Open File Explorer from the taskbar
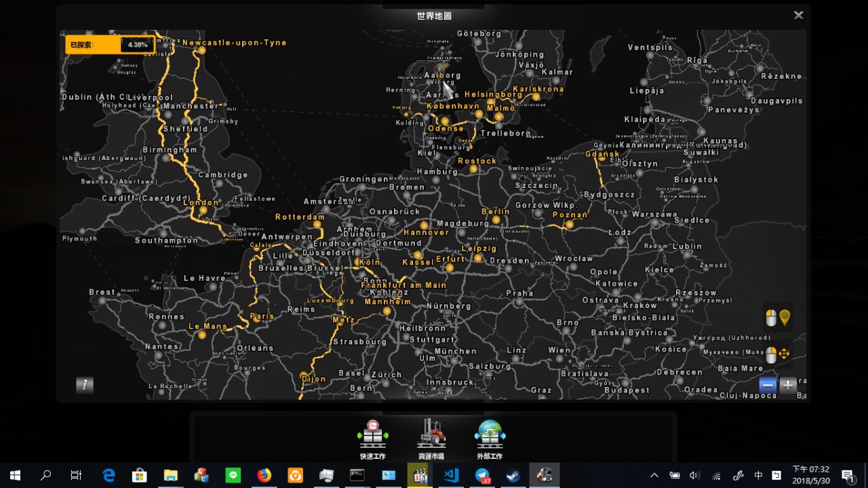Screen dimensions: 868x488 pyautogui.click(x=170, y=475)
